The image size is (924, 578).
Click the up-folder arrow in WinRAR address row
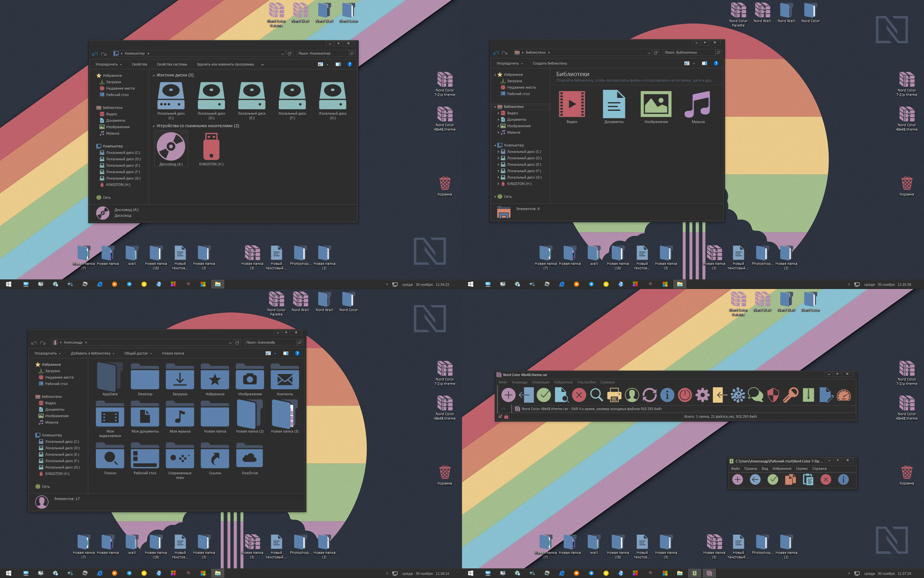503,409
